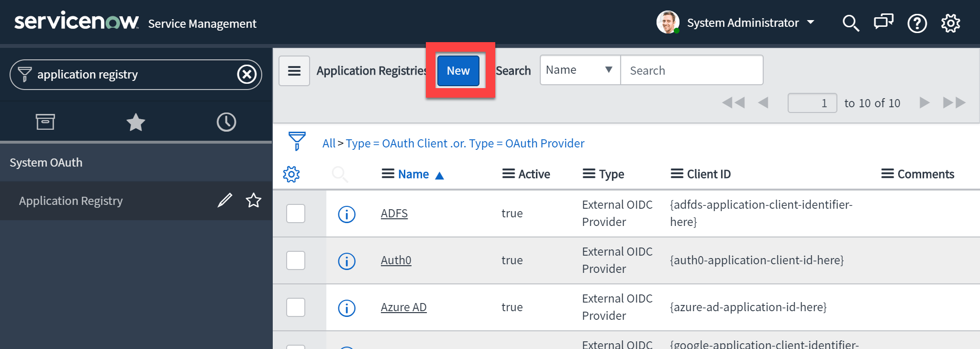Open the Client ID column options menu
This screenshot has width=980, height=349.
pos(677,173)
